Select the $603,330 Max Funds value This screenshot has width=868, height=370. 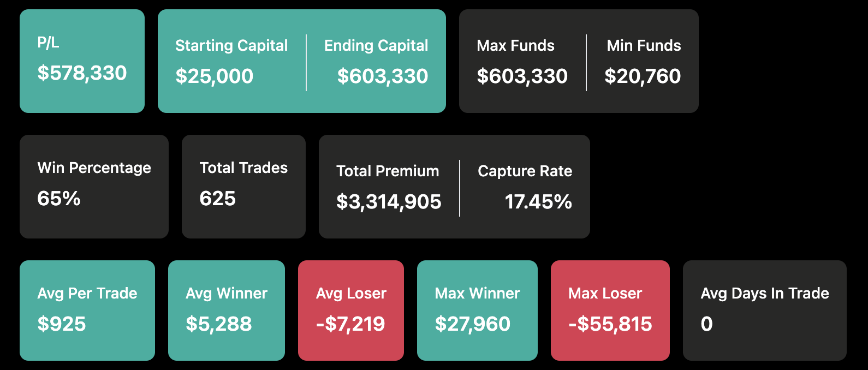click(522, 76)
